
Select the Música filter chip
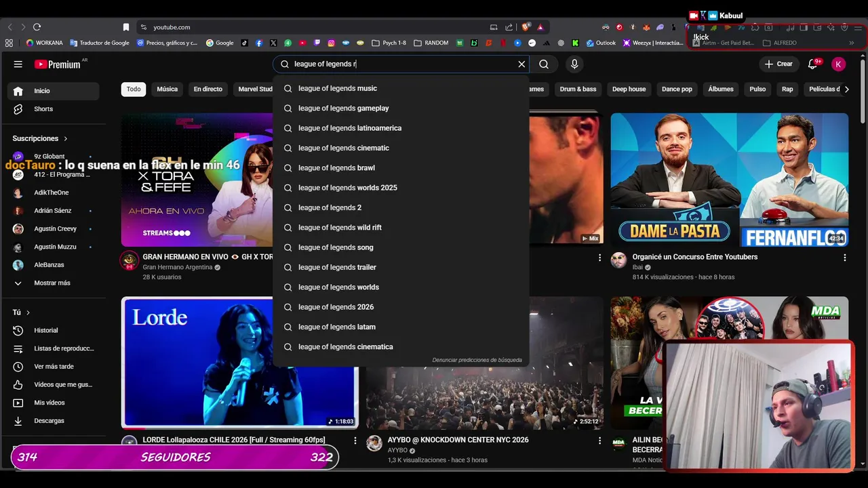click(x=167, y=89)
